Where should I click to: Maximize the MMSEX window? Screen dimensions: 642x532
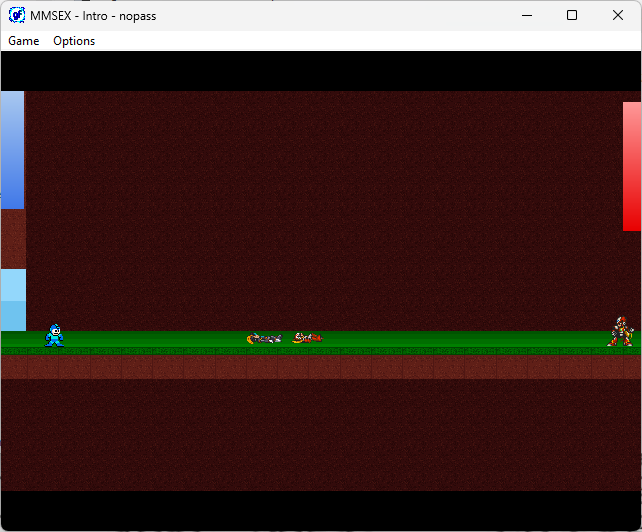(x=572, y=16)
